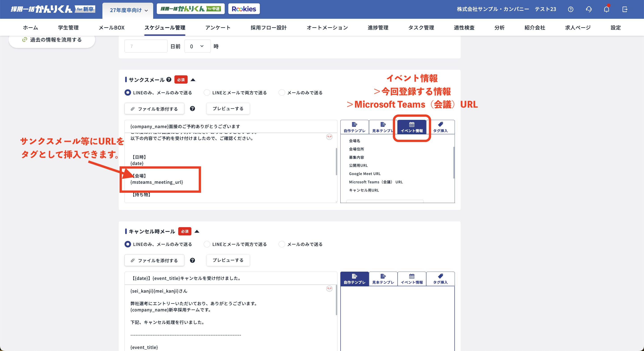Click the help question mark icon in top bar
Image resolution: width=644 pixels, height=351 pixels.
[571, 9]
